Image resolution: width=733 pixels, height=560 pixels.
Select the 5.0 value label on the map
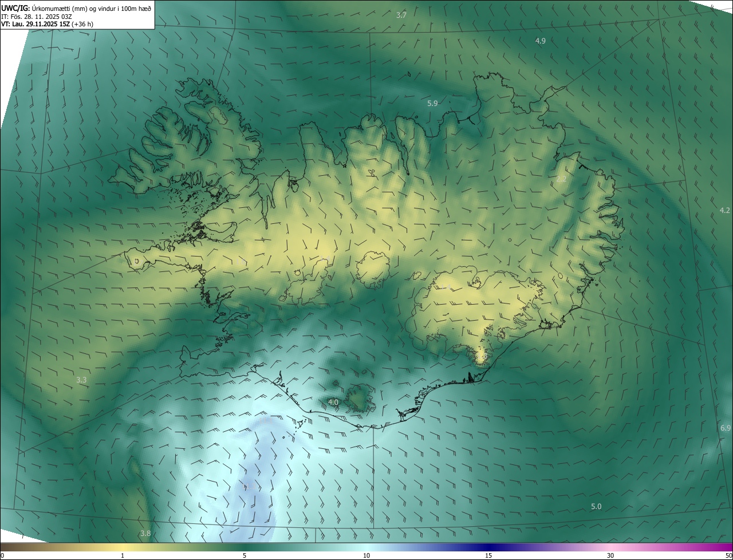click(x=596, y=506)
